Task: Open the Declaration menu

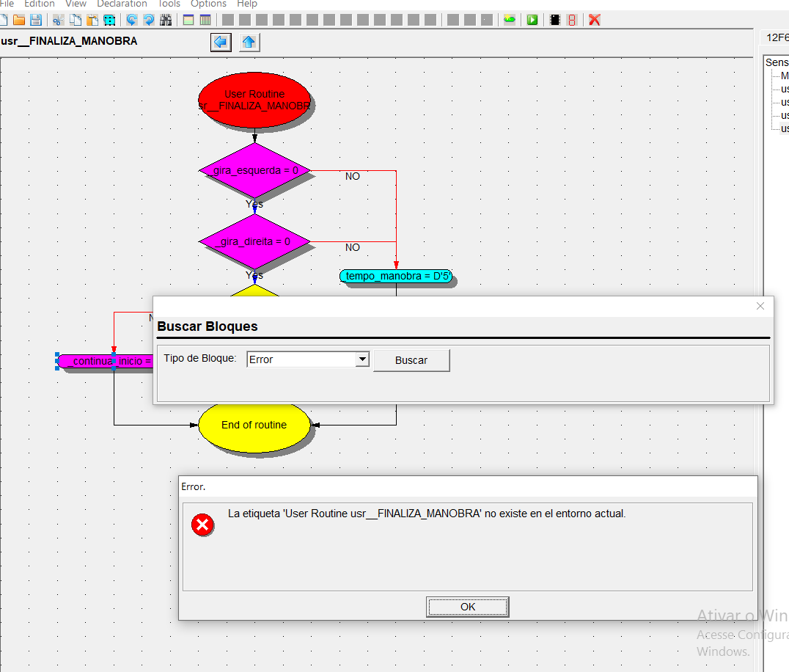Action: pyautogui.click(x=122, y=4)
